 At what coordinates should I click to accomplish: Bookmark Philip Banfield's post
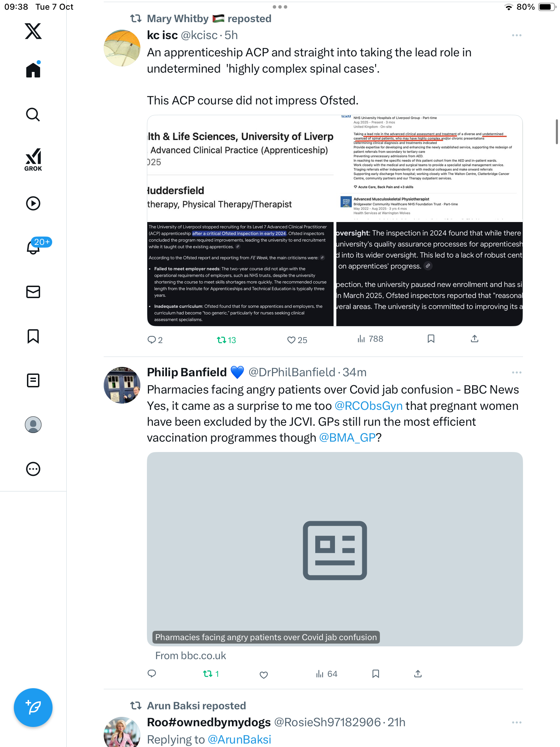376,674
